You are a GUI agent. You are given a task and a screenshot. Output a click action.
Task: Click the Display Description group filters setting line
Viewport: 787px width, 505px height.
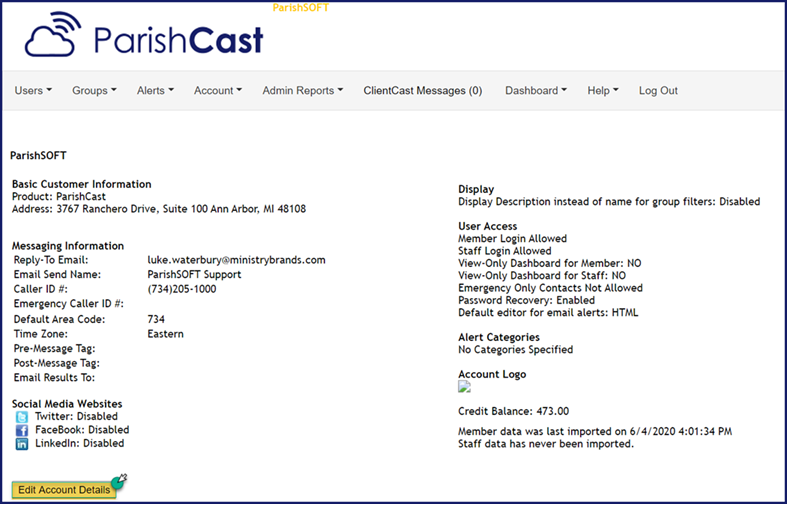(609, 202)
